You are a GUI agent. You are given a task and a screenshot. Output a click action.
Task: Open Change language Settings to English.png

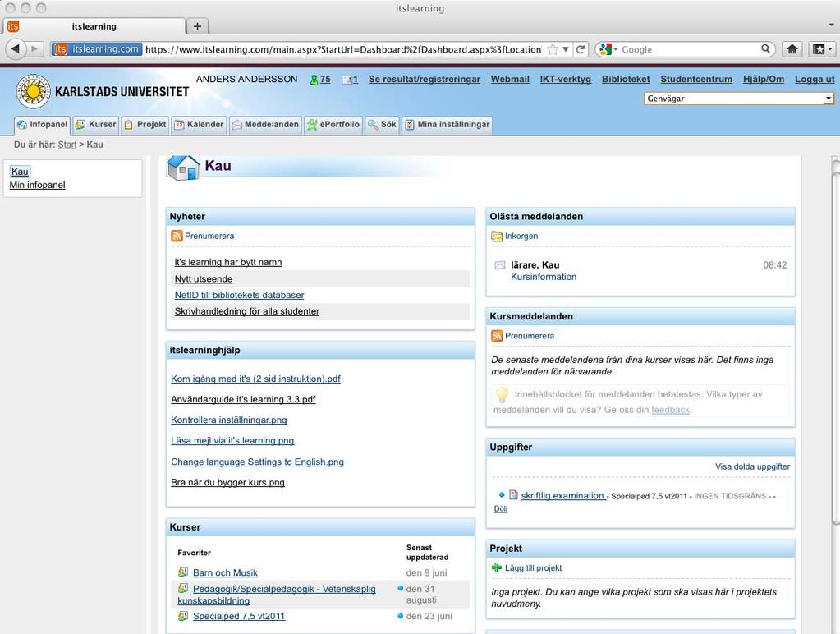(257, 462)
